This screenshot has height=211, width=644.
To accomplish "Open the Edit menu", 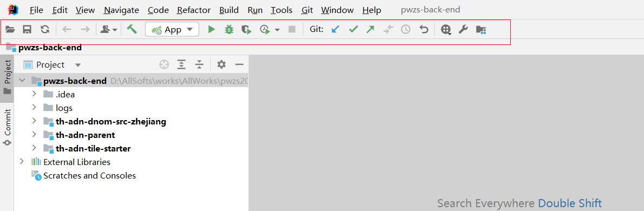I will (60, 10).
